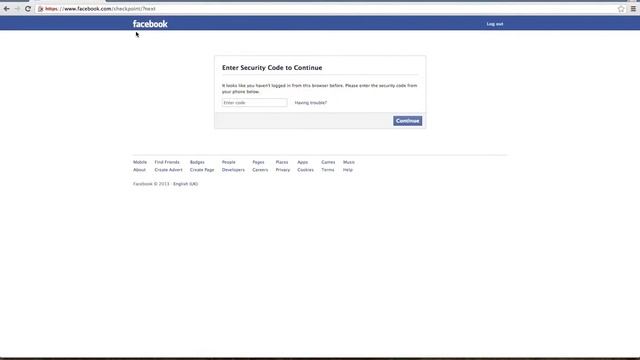Click the Facebook © 2013 copyright text
Screen dimensions: 640x360
(x=151, y=184)
